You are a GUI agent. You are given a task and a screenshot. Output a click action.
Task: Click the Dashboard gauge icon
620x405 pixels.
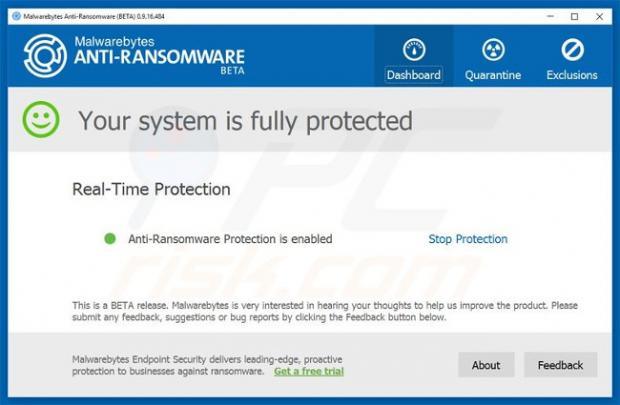coord(413,49)
